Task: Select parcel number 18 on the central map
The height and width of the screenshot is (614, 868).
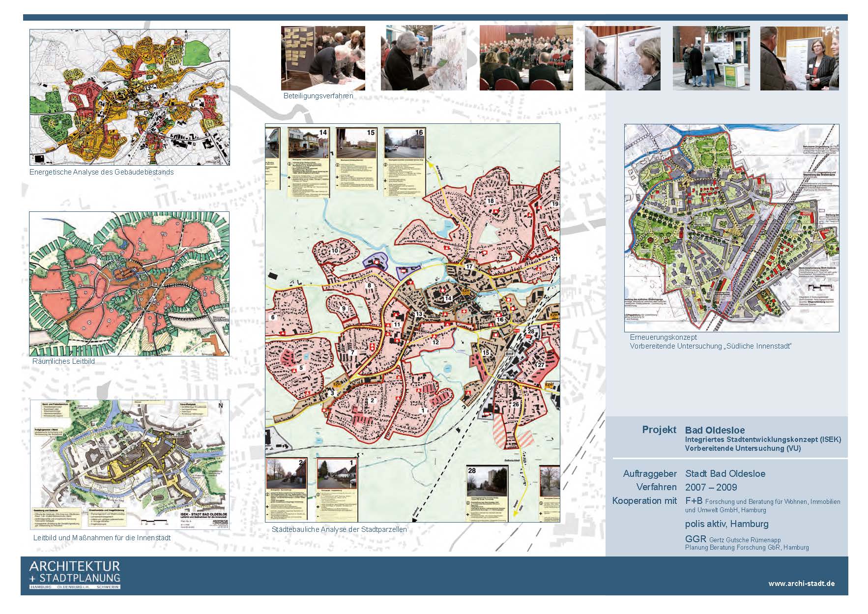Action: [x=490, y=201]
